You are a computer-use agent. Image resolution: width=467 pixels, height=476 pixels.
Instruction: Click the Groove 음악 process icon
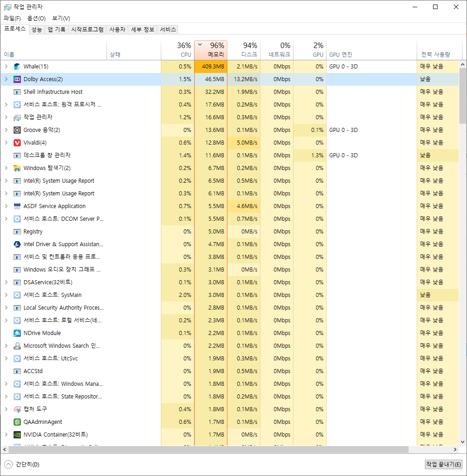pos(17,130)
